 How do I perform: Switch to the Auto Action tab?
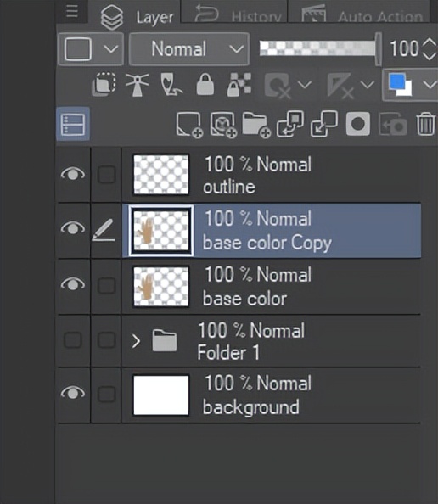tap(358, 13)
